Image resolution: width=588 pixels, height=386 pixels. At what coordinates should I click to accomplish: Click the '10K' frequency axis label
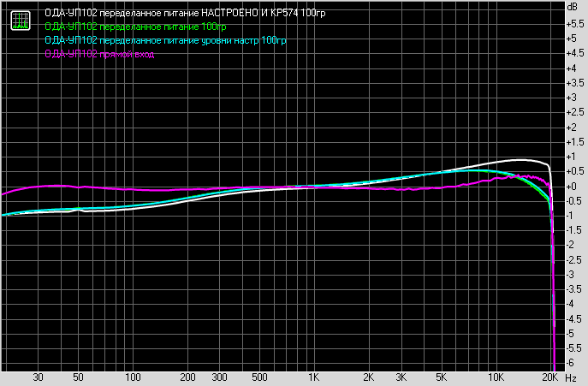[x=496, y=377]
